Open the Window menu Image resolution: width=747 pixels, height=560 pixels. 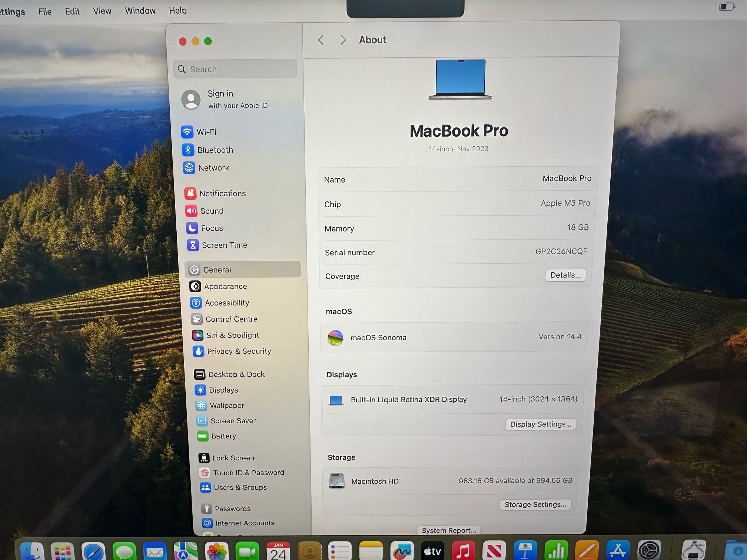tap(140, 11)
